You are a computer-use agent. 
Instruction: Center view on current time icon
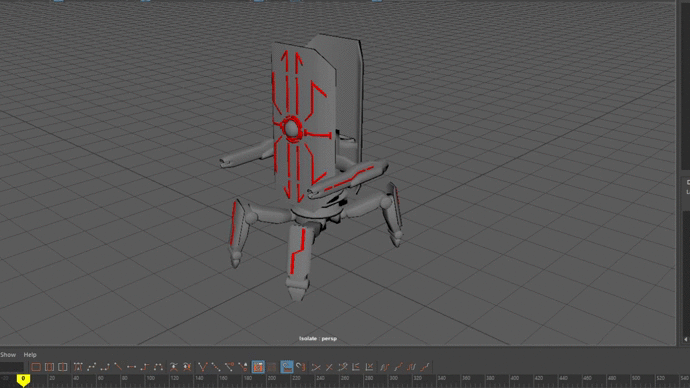(x=62, y=367)
